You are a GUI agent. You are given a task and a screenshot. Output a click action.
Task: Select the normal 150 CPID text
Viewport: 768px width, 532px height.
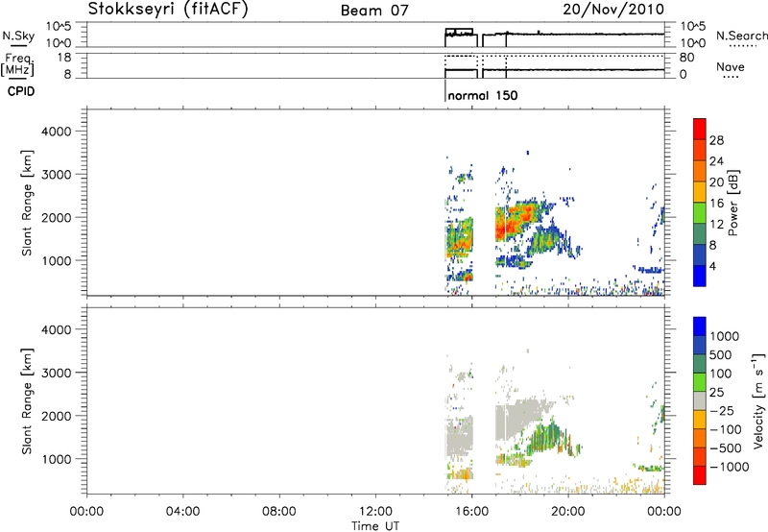tap(483, 95)
